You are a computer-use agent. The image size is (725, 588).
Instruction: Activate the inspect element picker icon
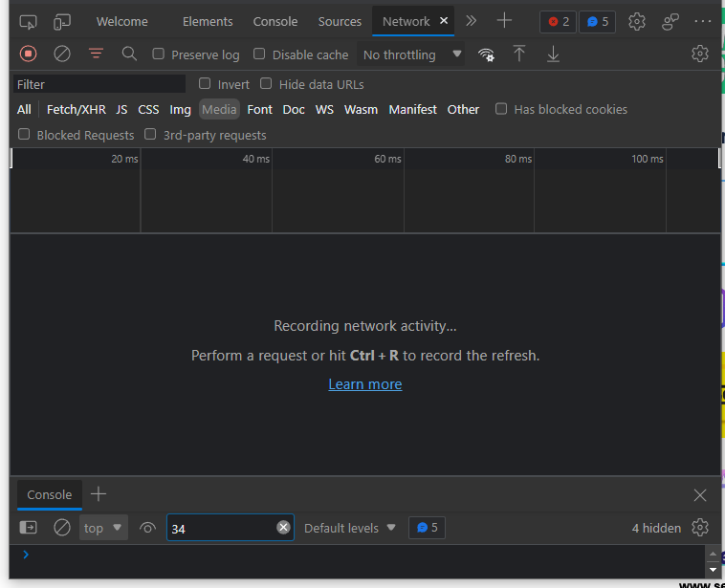28,22
